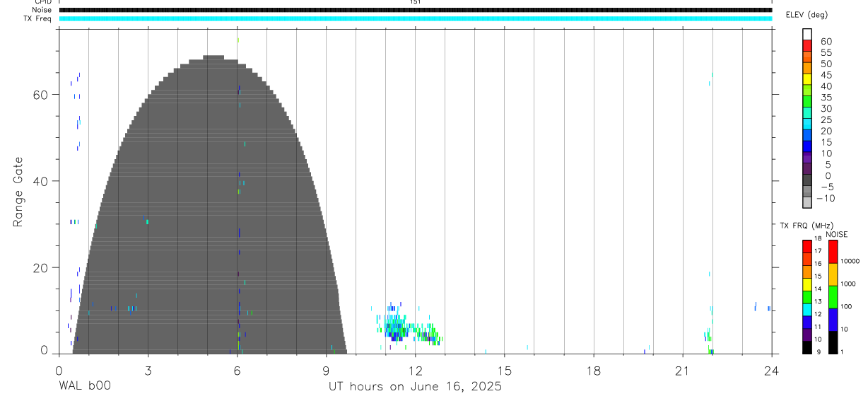Click the x-axis tick label "15"
The height and width of the screenshot is (401, 868).
[x=504, y=370]
